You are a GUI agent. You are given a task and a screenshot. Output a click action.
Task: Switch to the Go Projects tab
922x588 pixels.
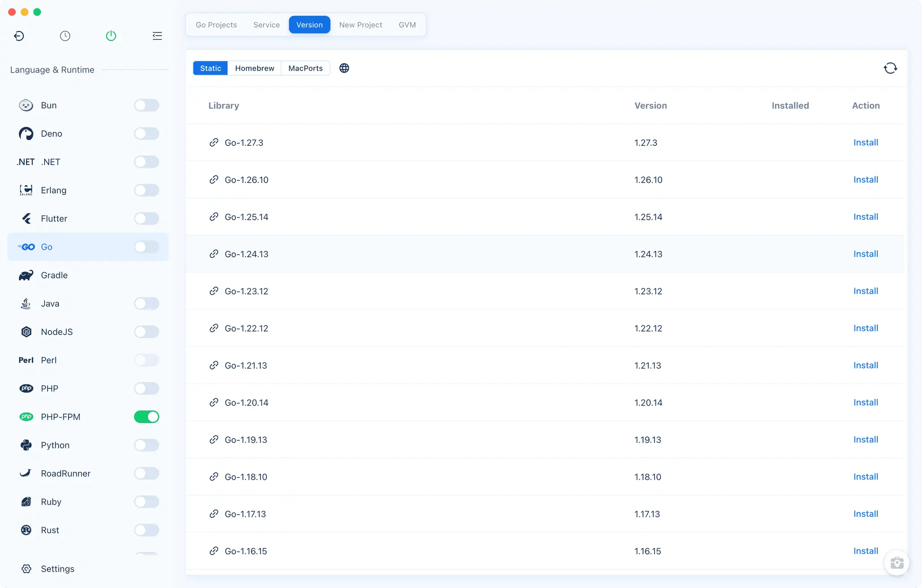tap(216, 25)
